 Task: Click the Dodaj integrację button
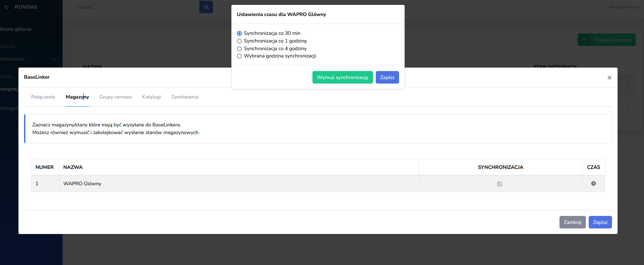pyautogui.click(x=606, y=40)
